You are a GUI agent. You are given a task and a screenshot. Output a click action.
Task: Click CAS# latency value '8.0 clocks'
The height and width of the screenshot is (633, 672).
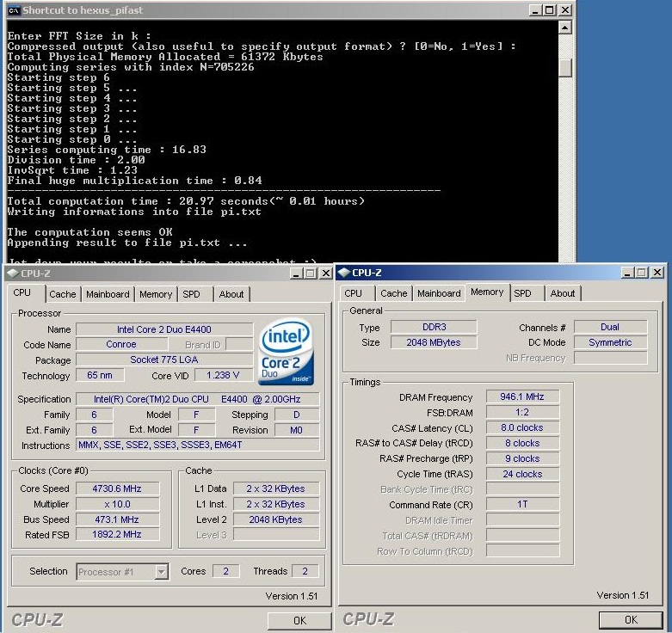(523, 427)
